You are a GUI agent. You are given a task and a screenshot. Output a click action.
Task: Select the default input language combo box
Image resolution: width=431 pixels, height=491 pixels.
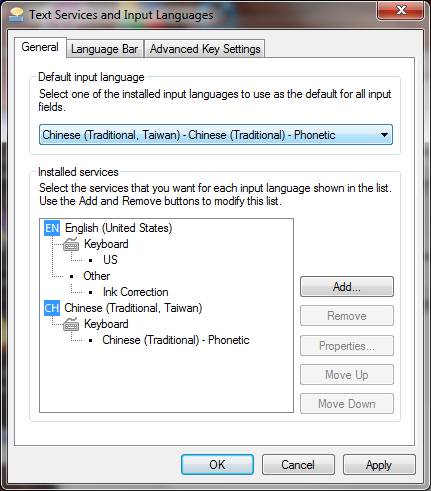click(216, 135)
